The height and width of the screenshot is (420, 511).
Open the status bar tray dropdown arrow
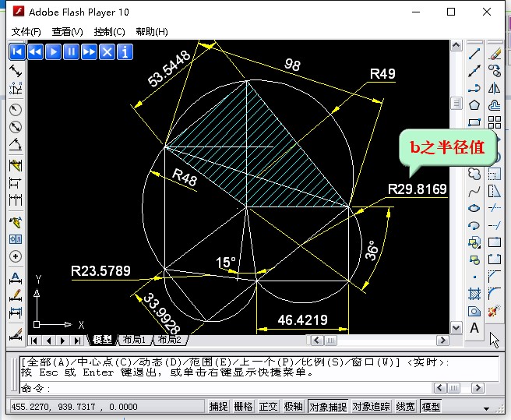(x=487, y=408)
